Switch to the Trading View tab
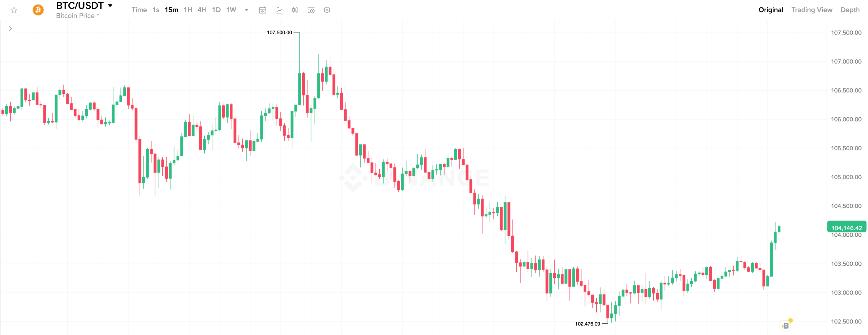The height and width of the screenshot is (335, 868). [812, 10]
